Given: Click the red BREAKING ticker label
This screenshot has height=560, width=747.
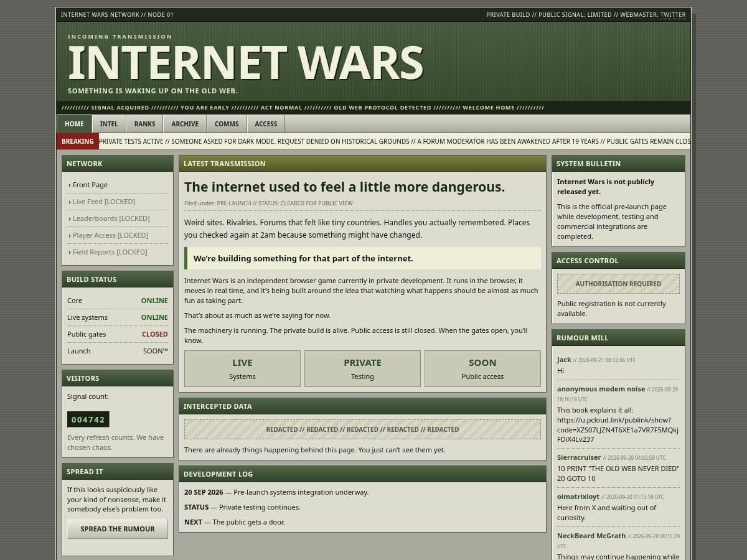Looking at the screenshot, I should pos(78,141).
